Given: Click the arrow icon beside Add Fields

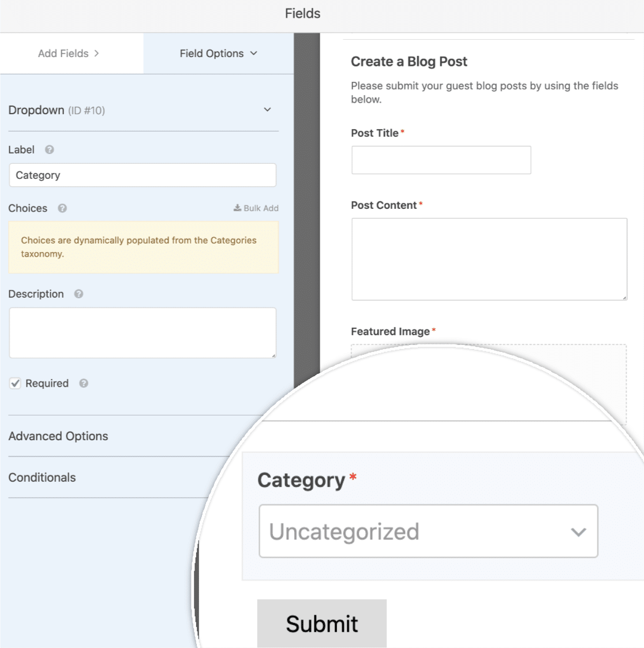Looking at the screenshot, I should point(96,53).
